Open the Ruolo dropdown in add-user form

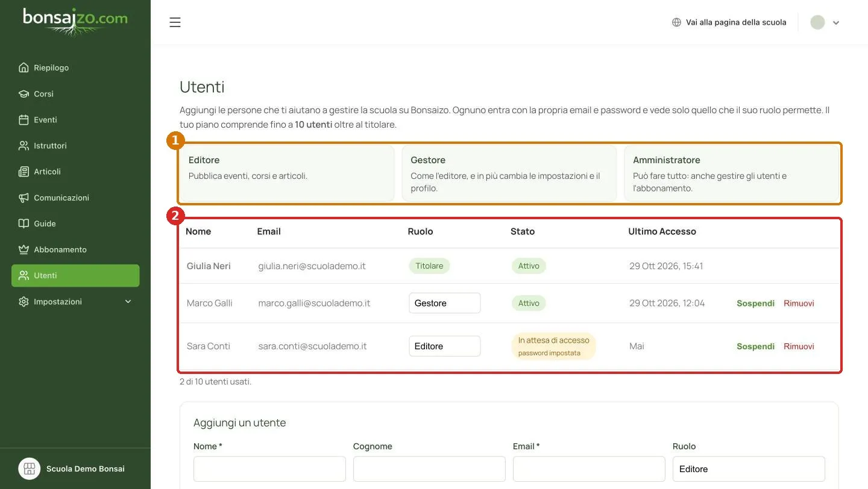tap(749, 469)
